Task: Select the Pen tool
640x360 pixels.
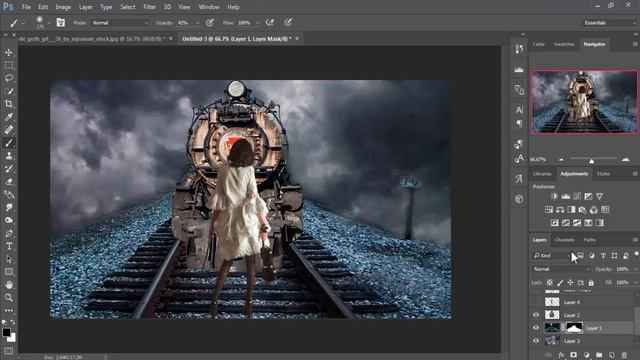Action: click(9, 233)
